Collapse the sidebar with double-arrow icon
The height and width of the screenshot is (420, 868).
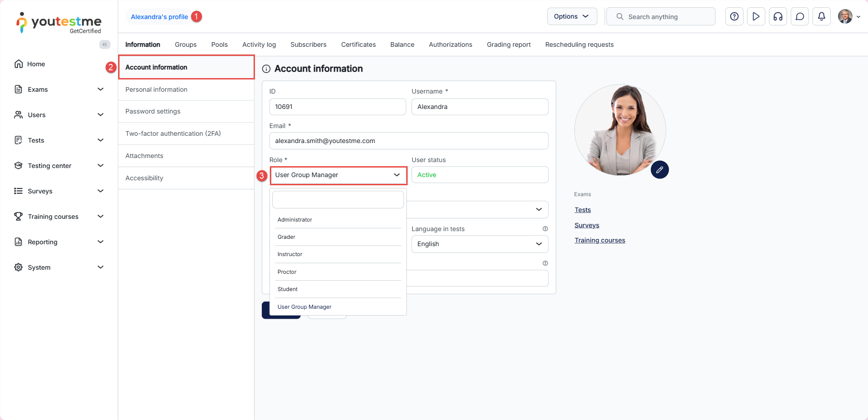[x=105, y=44]
